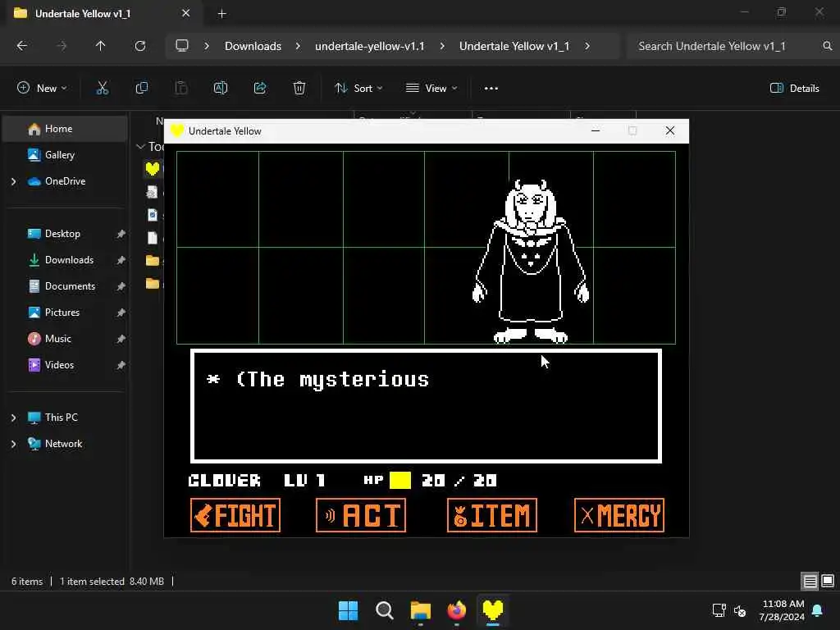Click File Explorer on the taskbar
Viewport: 840px width, 630px height.
point(421,610)
